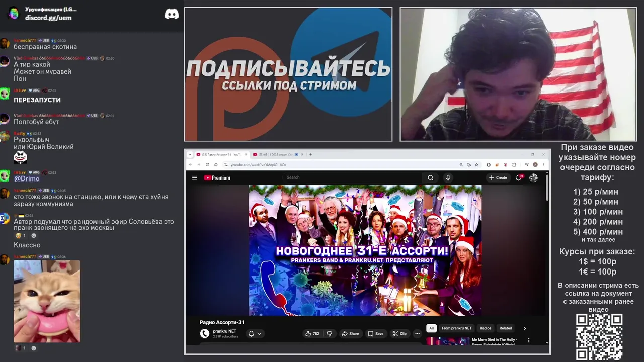This screenshot has height=362, width=644.
Task: Click the Save button under the video
Action: pyautogui.click(x=375, y=333)
